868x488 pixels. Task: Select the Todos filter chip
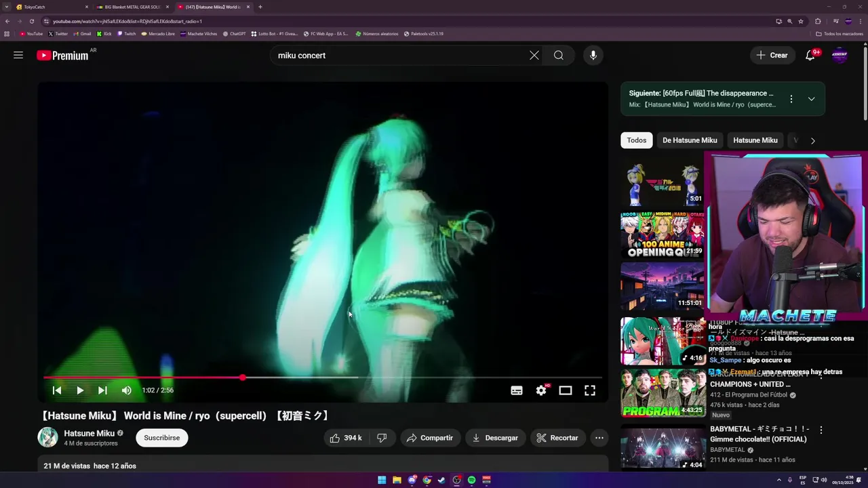(x=637, y=140)
